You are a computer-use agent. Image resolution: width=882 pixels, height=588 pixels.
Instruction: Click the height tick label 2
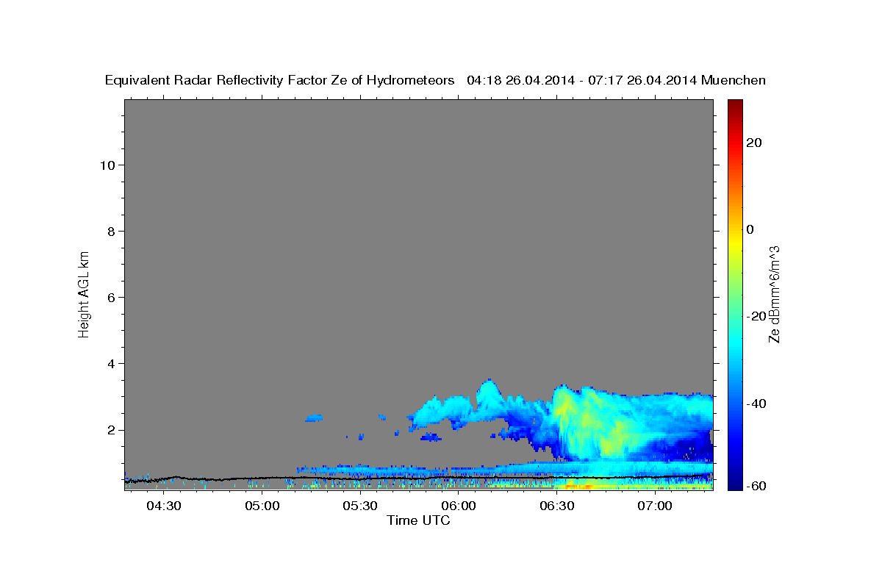pyautogui.click(x=110, y=430)
